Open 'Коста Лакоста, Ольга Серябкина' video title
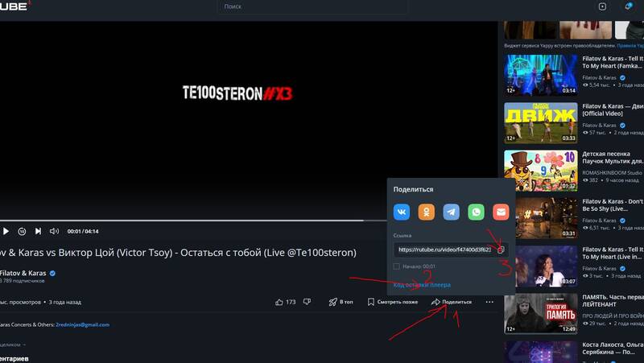The height and width of the screenshot is (363, 644). tap(613, 349)
